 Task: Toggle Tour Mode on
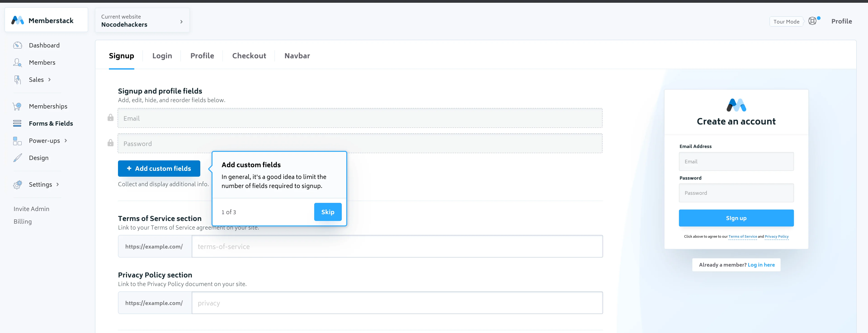pyautogui.click(x=786, y=21)
